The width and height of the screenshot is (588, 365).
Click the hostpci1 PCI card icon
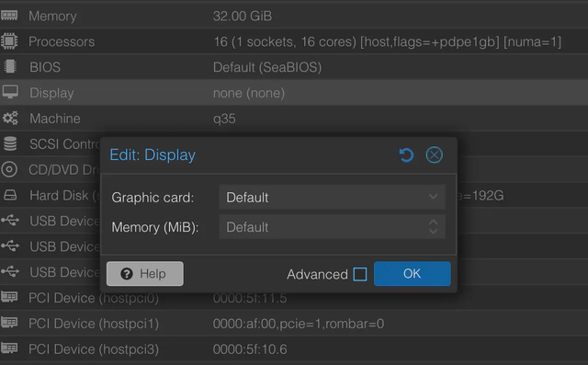coord(9,323)
